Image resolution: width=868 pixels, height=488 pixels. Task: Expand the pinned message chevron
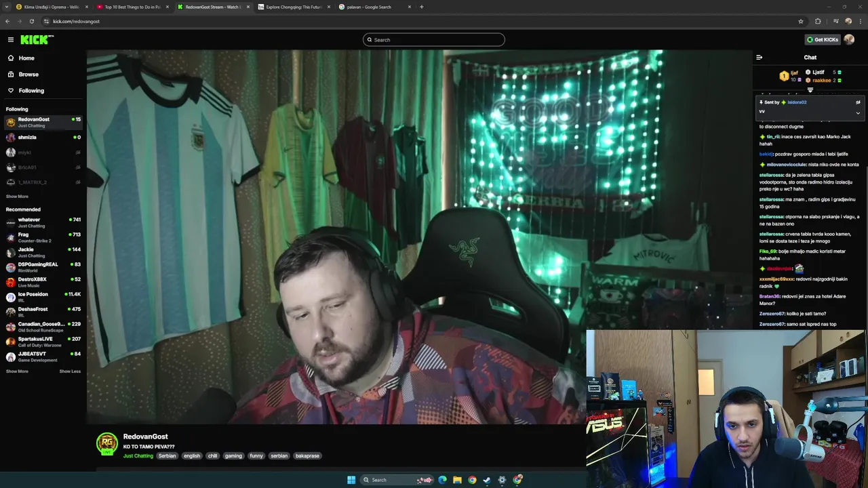click(x=858, y=113)
